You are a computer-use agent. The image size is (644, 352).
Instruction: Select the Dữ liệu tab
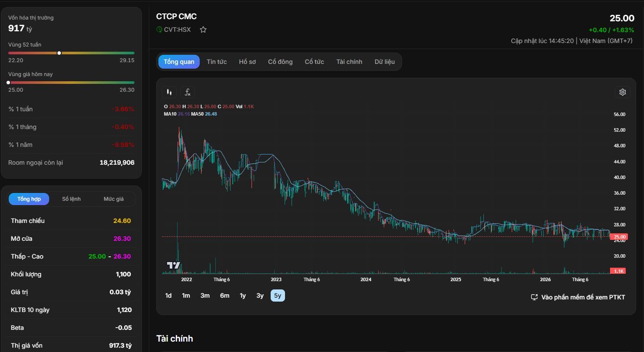(x=385, y=62)
